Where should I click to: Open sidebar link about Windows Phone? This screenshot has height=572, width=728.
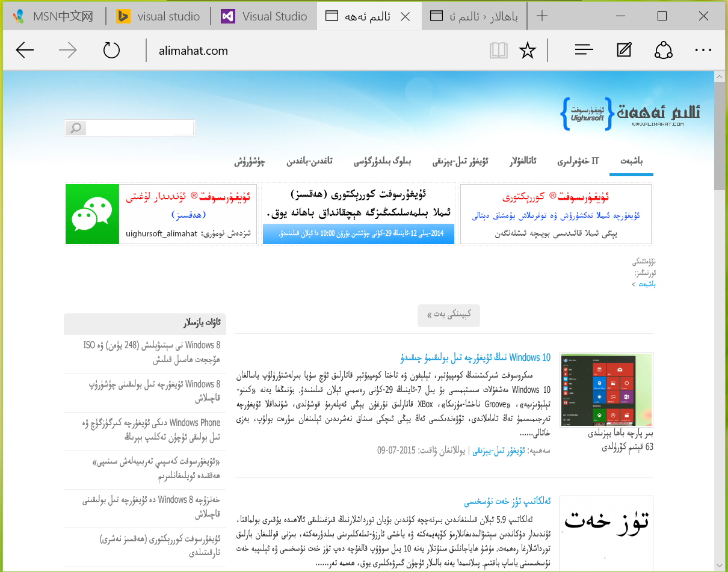pyautogui.click(x=150, y=429)
